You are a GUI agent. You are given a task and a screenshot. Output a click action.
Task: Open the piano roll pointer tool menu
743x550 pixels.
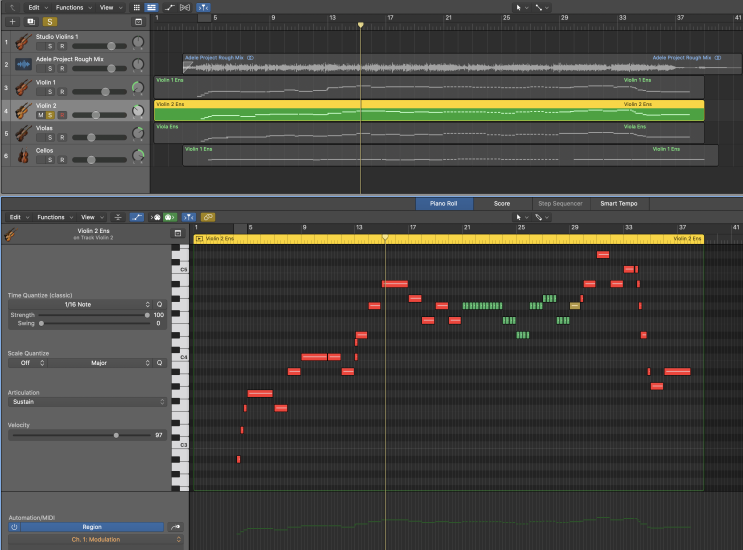(x=522, y=217)
